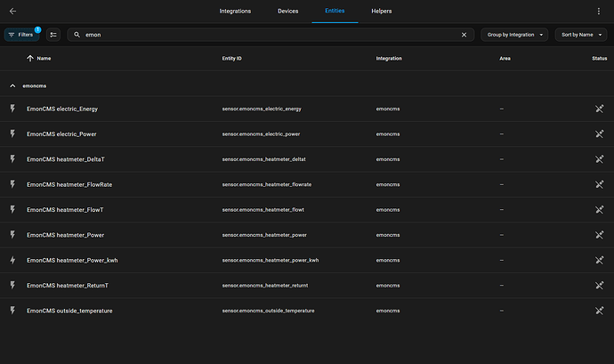Click flash icon for EmonCMS heatmeter_Power
This screenshot has width=614, height=364.
(x=12, y=235)
